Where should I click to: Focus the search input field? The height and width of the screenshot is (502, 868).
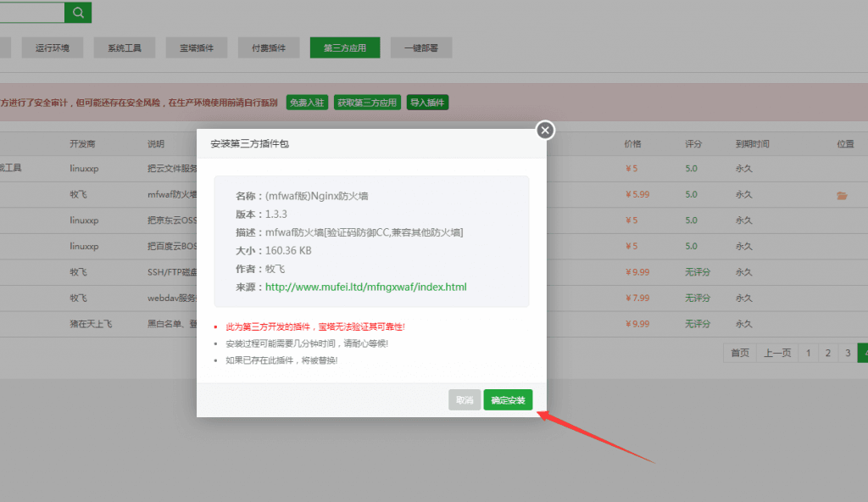[31, 13]
